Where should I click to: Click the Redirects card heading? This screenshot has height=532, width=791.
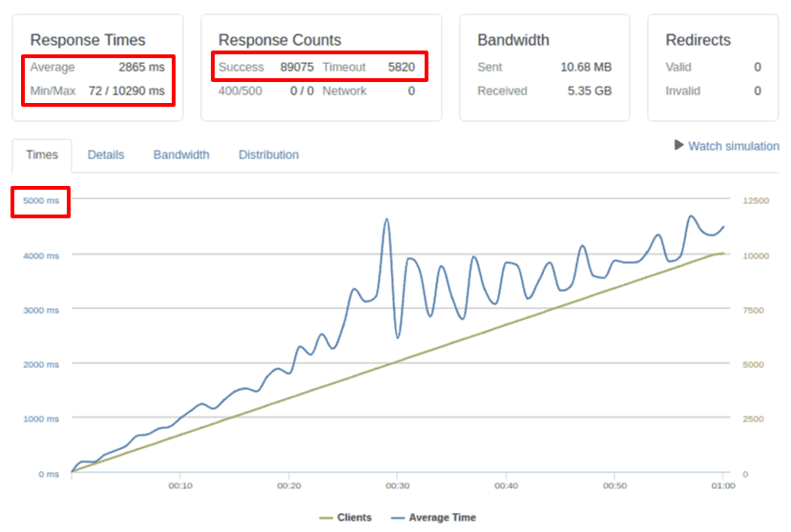click(697, 40)
